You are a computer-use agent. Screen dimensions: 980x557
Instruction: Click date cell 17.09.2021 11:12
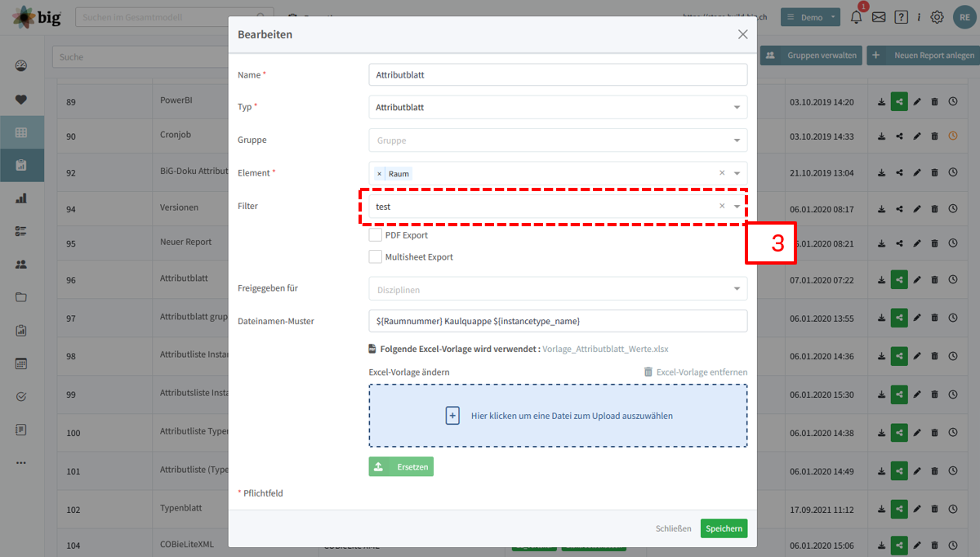822,510
